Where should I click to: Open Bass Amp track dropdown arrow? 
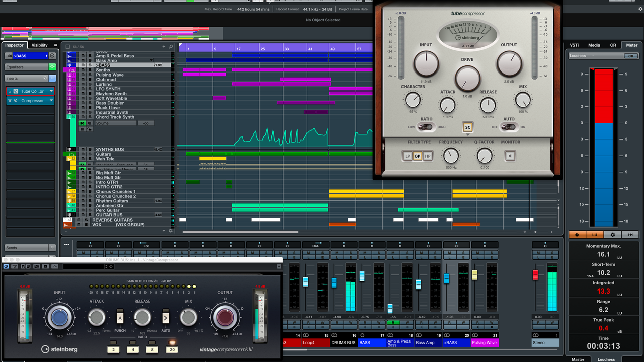(x=151, y=61)
